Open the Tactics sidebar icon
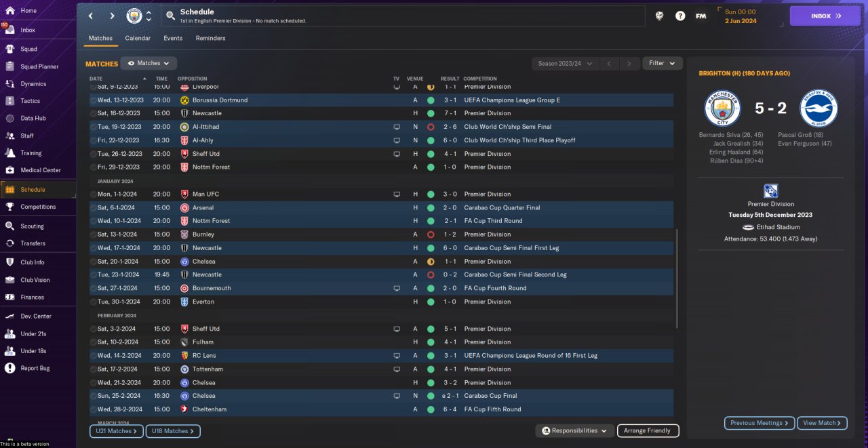This screenshot has width=868, height=448. [x=9, y=101]
